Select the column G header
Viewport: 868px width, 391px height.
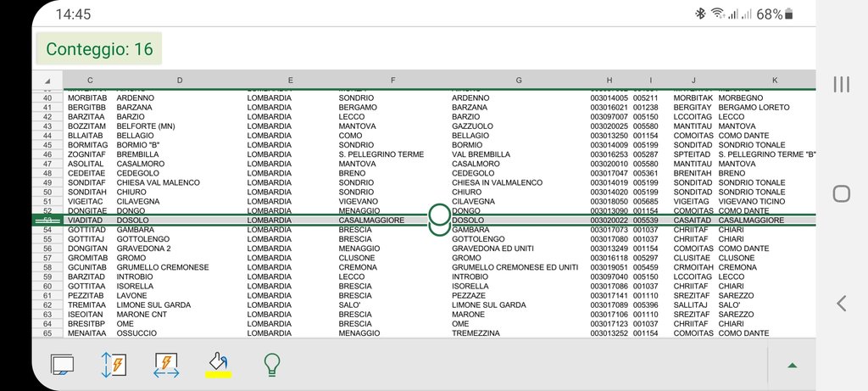(519, 81)
